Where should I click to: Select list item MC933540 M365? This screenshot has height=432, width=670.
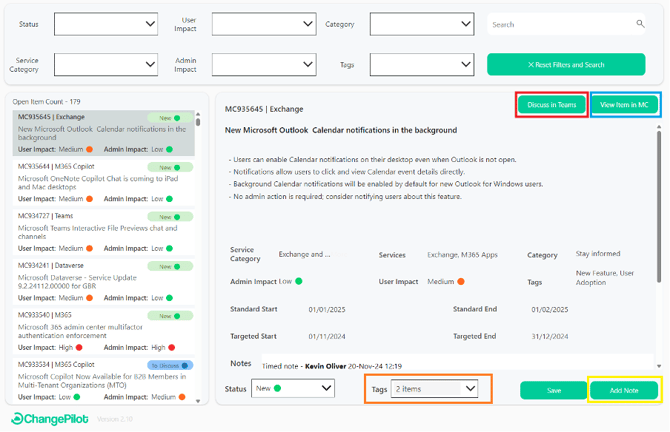click(103, 331)
